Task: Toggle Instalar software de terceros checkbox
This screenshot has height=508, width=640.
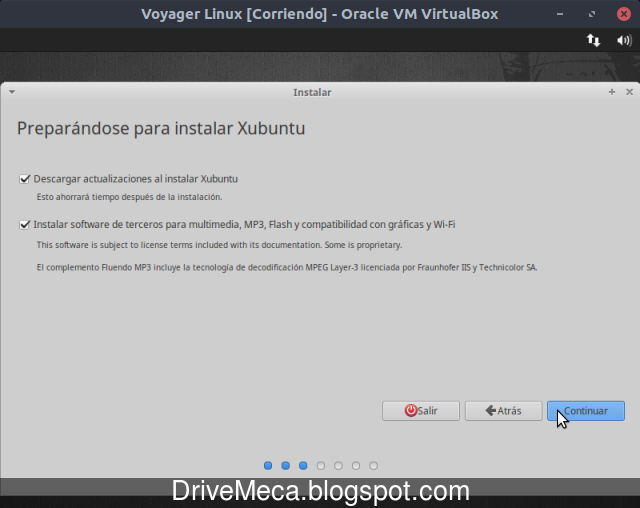Action: tap(24, 224)
